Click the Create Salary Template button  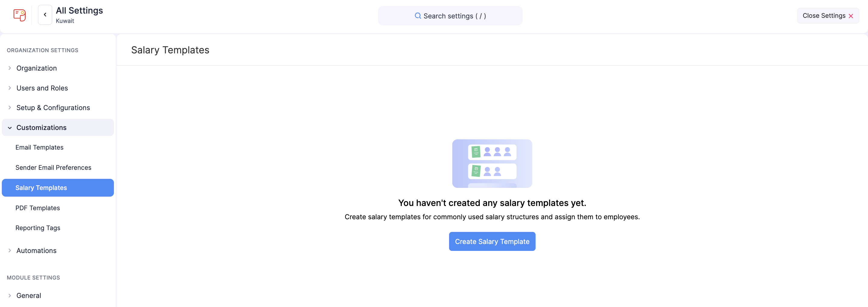tap(492, 241)
